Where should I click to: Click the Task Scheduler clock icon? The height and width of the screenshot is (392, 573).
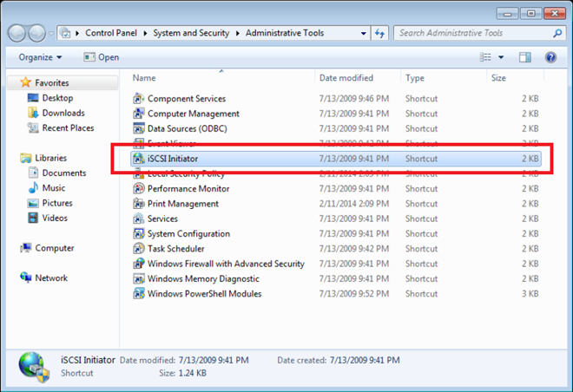(x=139, y=249)
